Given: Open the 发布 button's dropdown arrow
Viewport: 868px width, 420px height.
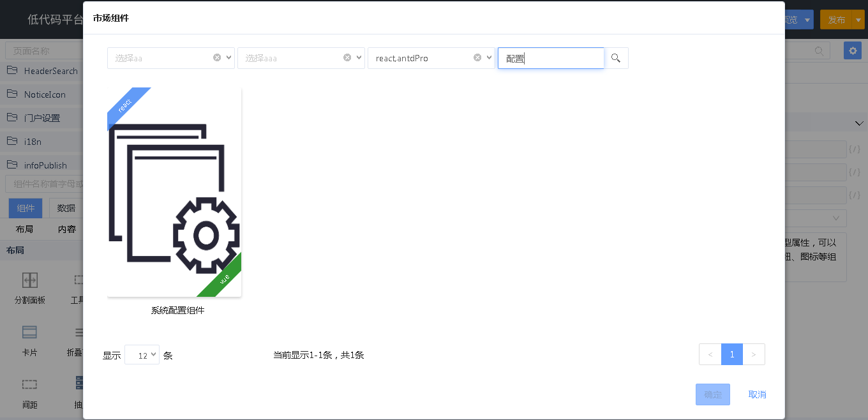Looking at the screenshot, I should pos(858,20).
